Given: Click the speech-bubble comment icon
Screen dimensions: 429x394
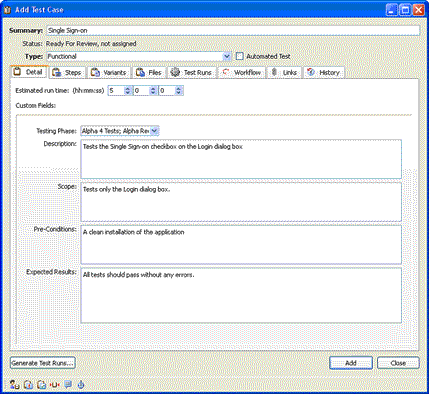Looking at the screenshot, I should 68,384.
